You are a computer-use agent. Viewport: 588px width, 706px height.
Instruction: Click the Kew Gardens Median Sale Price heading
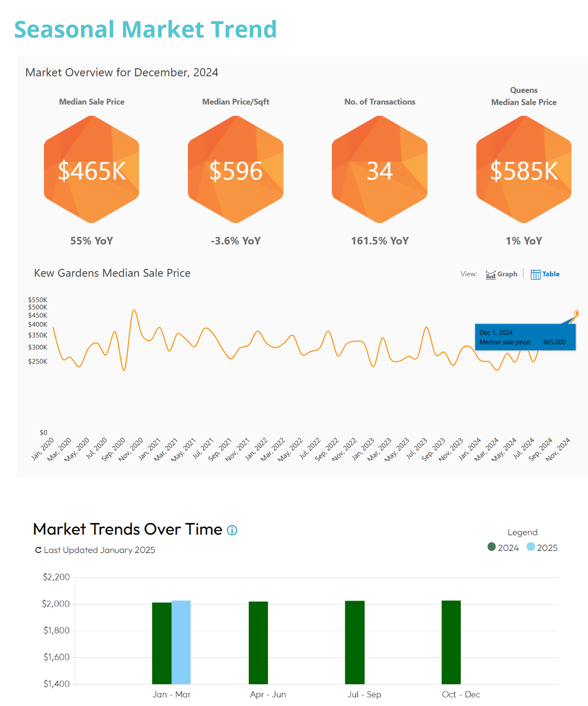click(112, 273)
